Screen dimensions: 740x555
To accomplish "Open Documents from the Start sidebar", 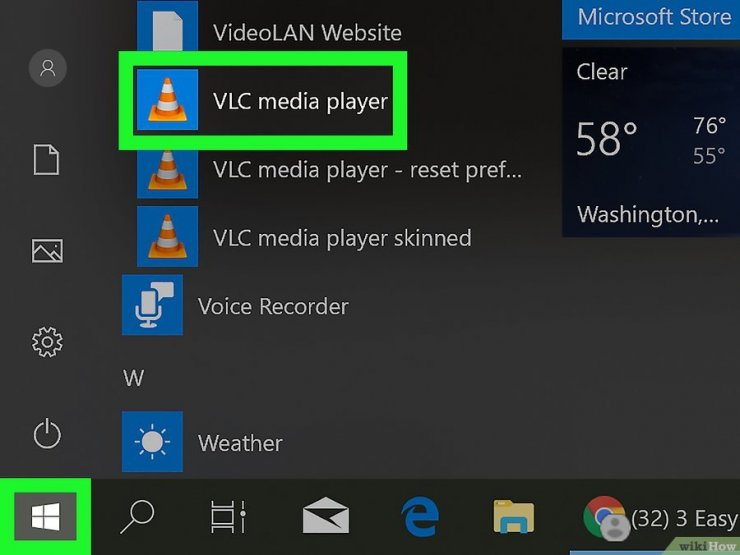I will point(46,160).
